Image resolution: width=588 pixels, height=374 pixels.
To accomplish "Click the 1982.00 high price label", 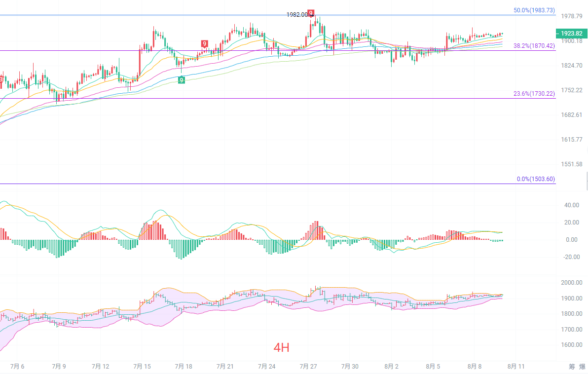I will point(297,15).
